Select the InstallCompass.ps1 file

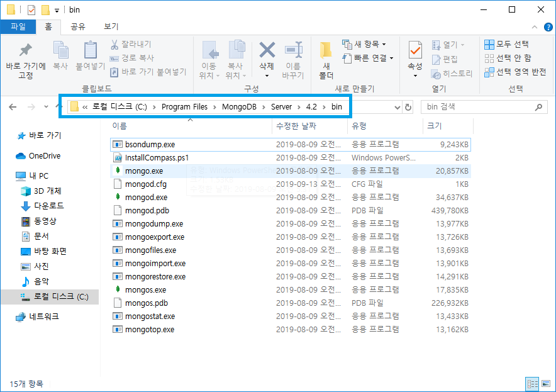(x=291, y=157)
